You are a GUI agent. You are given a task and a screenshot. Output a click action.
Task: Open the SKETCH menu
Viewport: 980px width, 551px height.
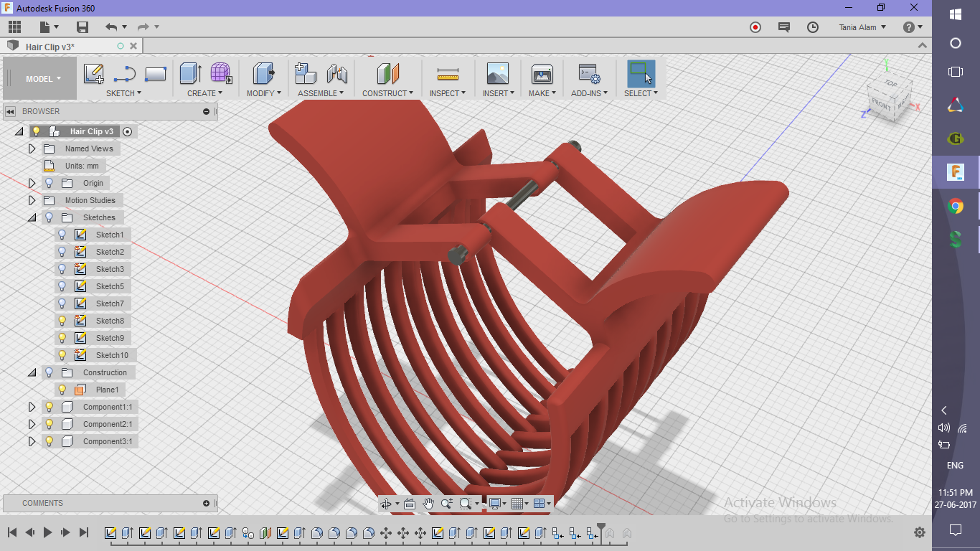click(x=123, y=93)
